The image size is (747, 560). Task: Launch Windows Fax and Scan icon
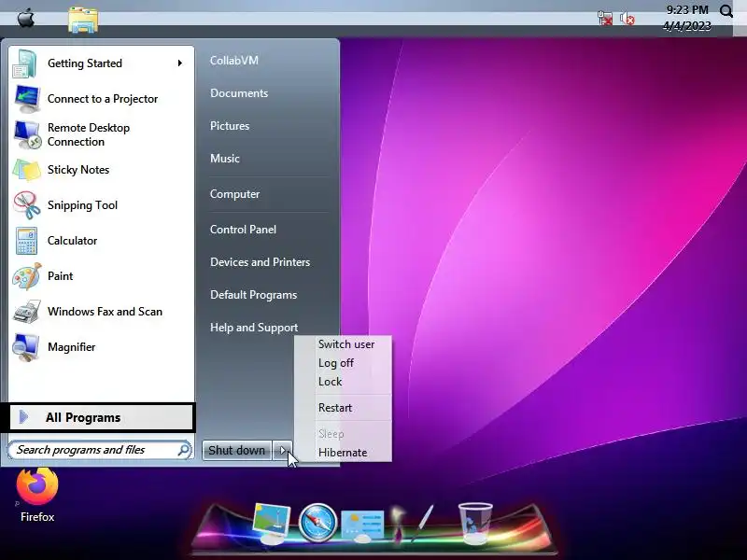pyautogui.click(x=27, y=312)
